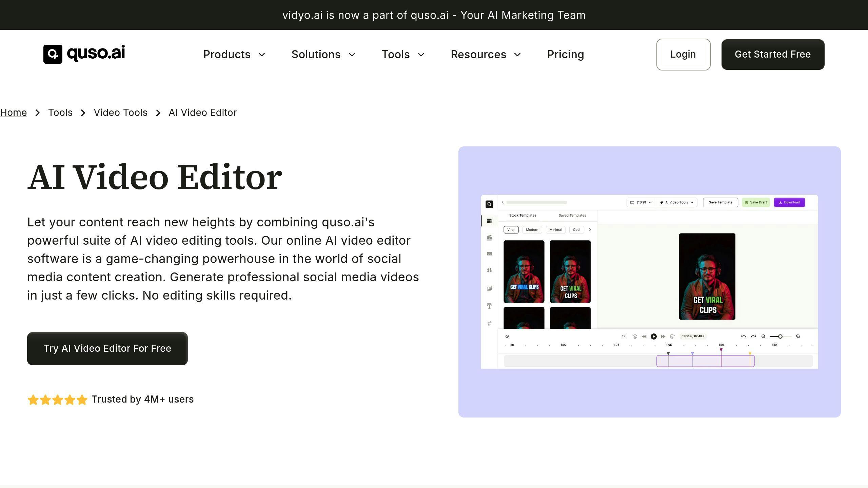Open the image media icon in editor sidebar
This screenshot has width=868, height=488.
[489, 288]
